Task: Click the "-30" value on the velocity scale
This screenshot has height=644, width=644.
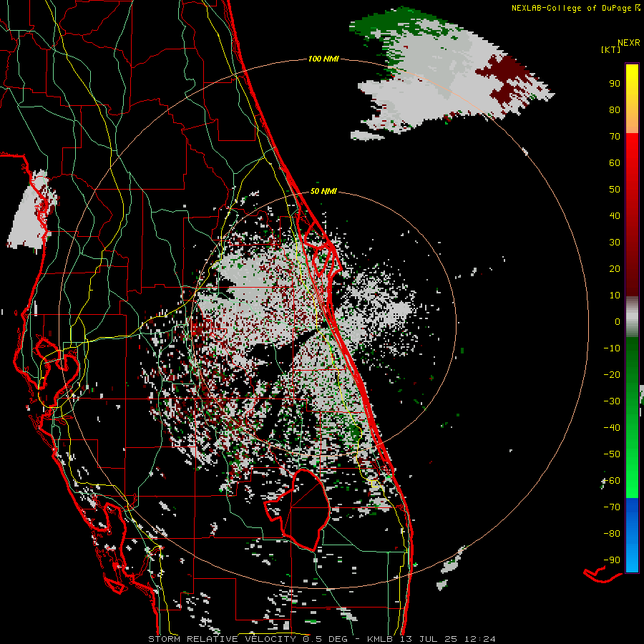Action: pyautogui.click(x=612, y=401)
